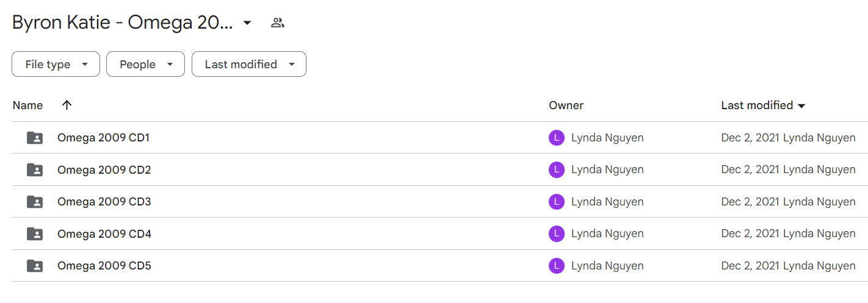Click Lynda Nguyen owner name for CD2
The height and width of the screenshot is (303, 868).
607,170
